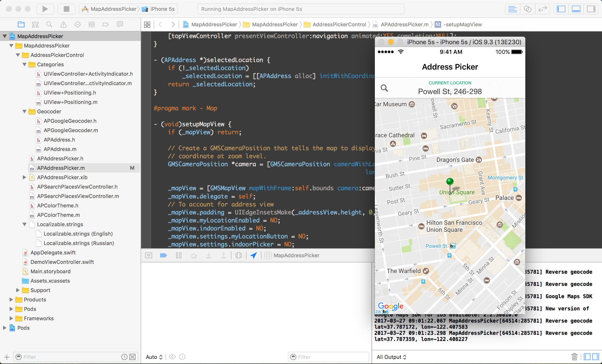
Task: Click the activate breakpoints icon
Action: tap(163, 255)
